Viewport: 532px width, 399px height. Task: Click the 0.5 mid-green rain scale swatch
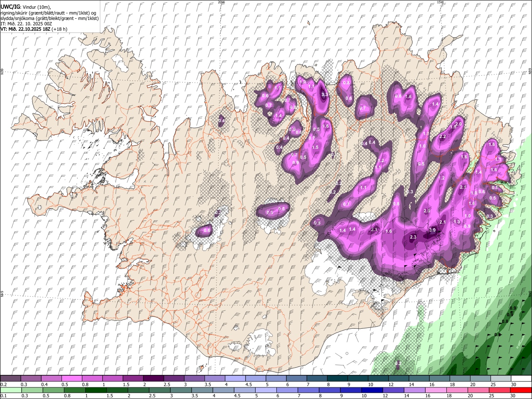(x=53, y=390)
